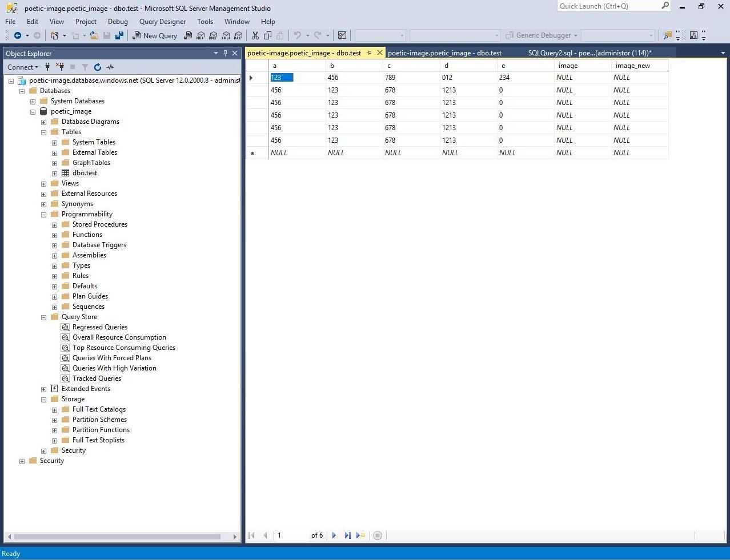Pin the Object Explorer panel
Viewport: 730px width, 560px height.
tap(225, 53)
